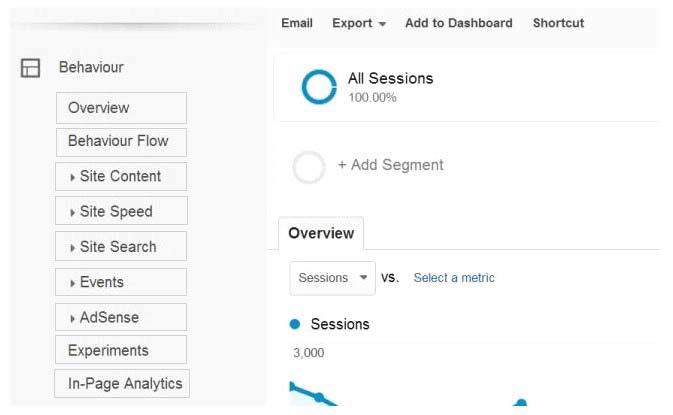This screenshot has width=673, height=415.
Task: Click the Select a metric link
Action: click(x=454, y=278)
